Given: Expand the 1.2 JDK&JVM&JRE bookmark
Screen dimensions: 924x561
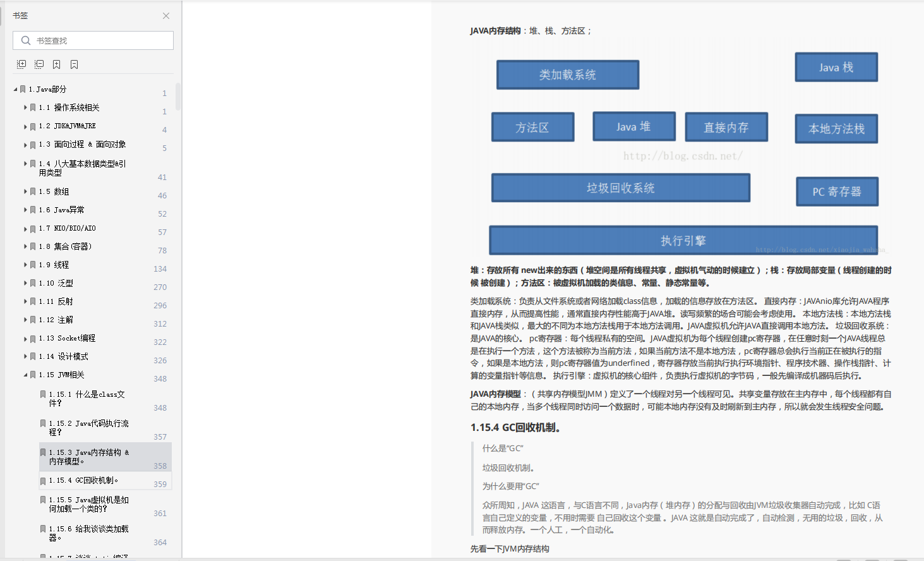Looking at the screenshot, I should [25, 126].
